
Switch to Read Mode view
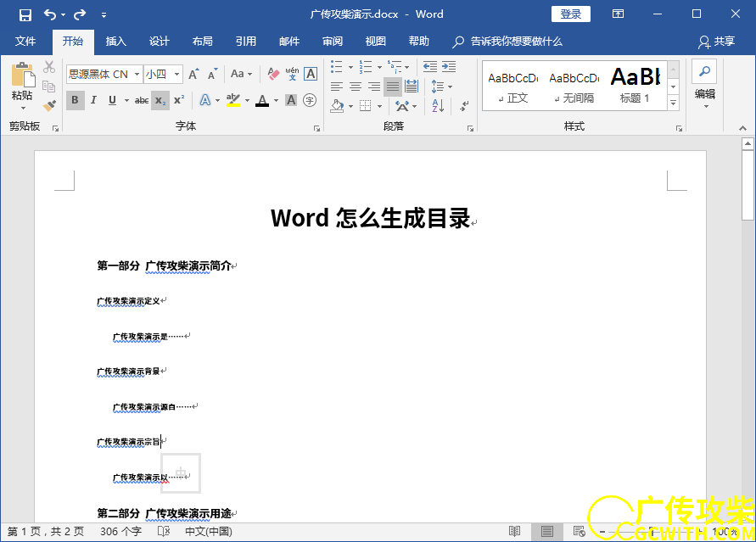[x=515, y=532]
